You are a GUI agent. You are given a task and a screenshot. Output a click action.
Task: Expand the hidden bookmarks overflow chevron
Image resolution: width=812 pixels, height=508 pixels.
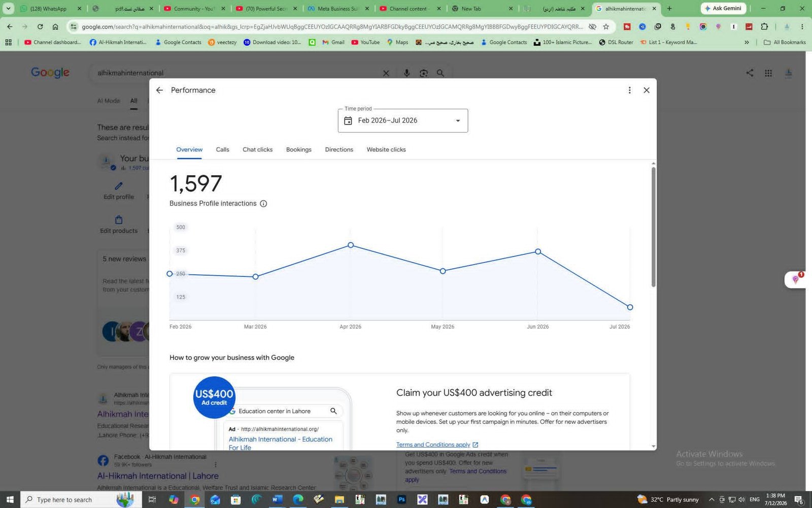(x=747, y=42)
